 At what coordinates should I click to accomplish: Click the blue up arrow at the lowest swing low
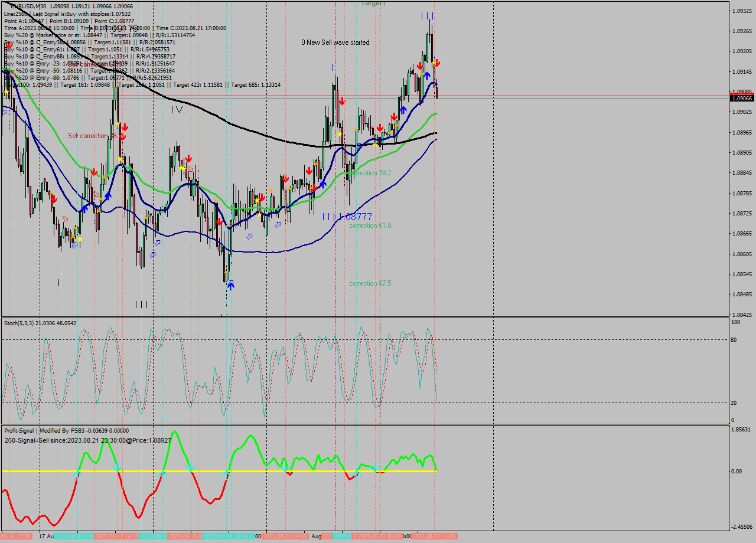coord(230,286)
